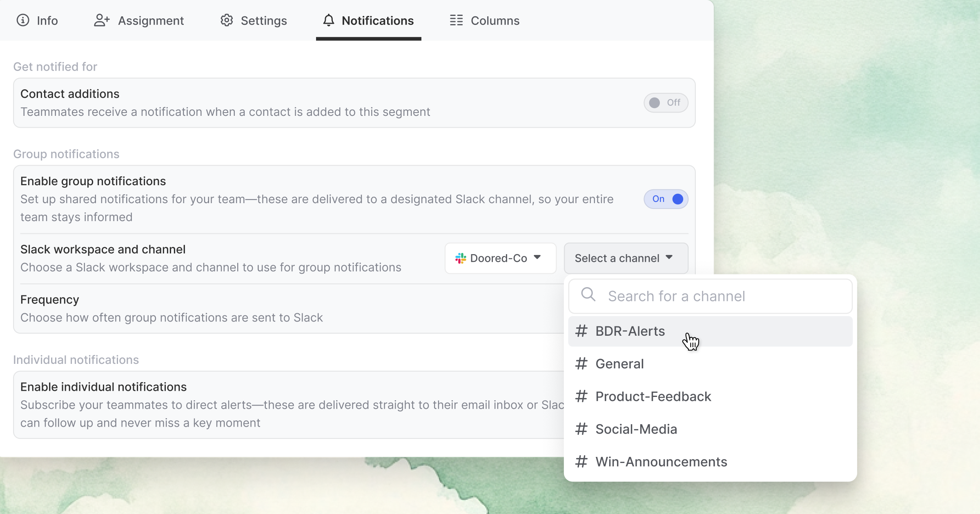Viewport: 980px width, 514px height.
Task: Click the hash icon beside General
Action: 581,363
